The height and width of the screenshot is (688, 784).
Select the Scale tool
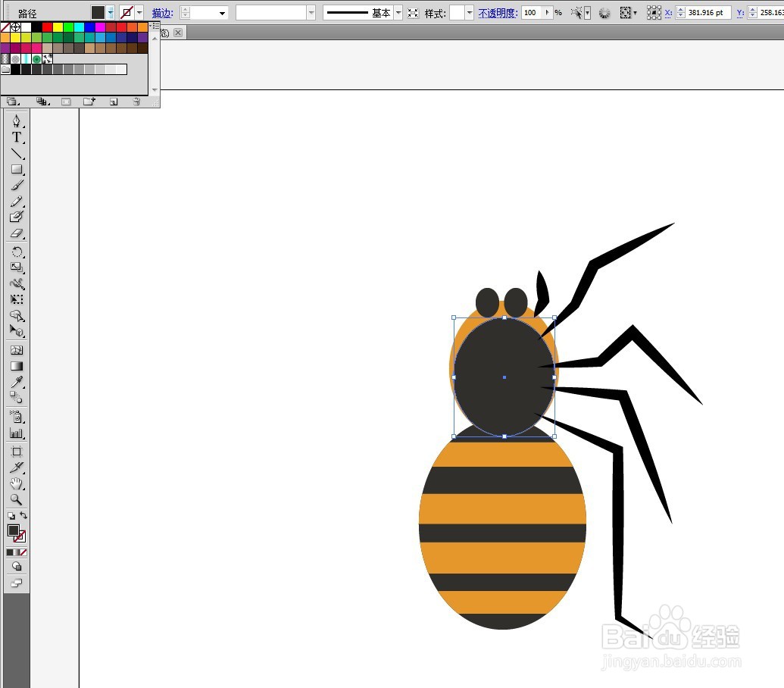17,267
